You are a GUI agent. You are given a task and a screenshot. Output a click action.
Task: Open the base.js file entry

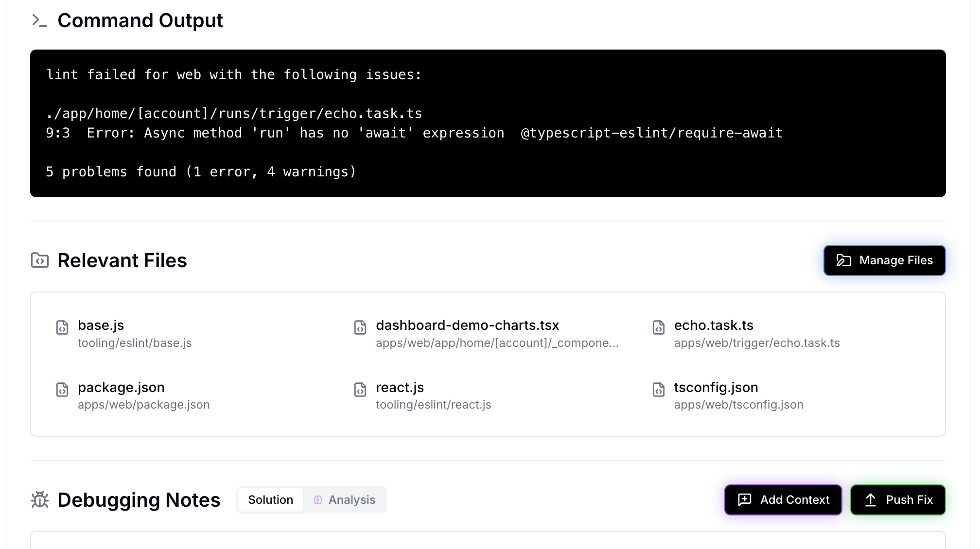click(x=124, y=334)
